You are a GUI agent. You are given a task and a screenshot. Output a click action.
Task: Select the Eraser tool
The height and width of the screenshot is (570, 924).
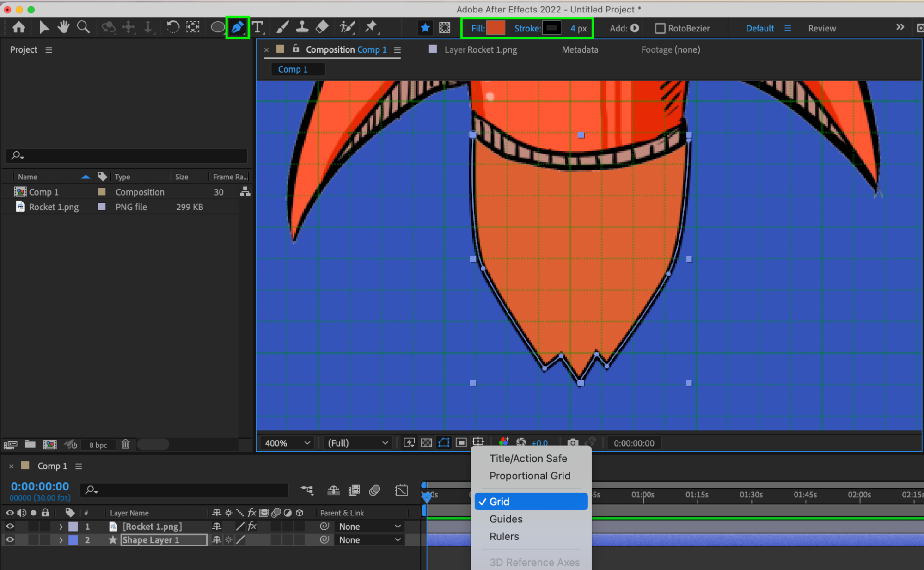pyautogui.click(x=322, y=27)
